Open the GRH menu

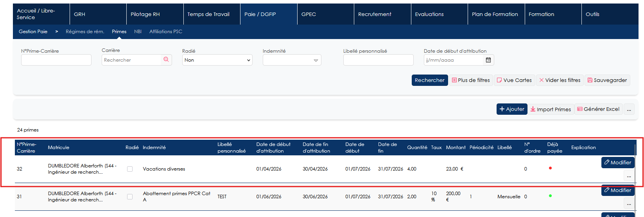(98, 14)
